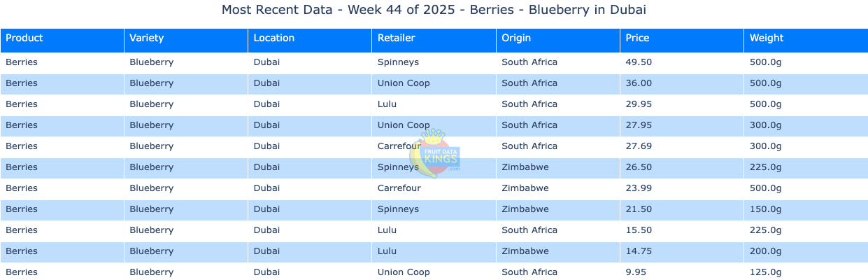The width and height of the screenshot is (868, 280).
Task: Select the 23.99 price cell
Action: tap(639, 188)
